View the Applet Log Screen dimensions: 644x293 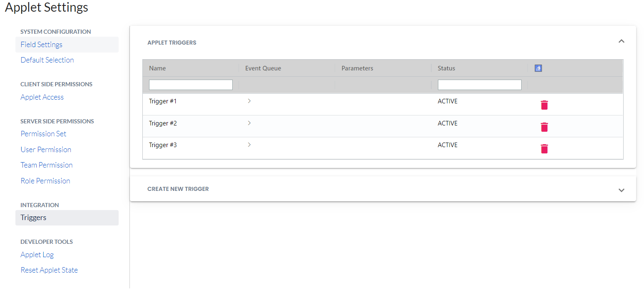[37, 255]
